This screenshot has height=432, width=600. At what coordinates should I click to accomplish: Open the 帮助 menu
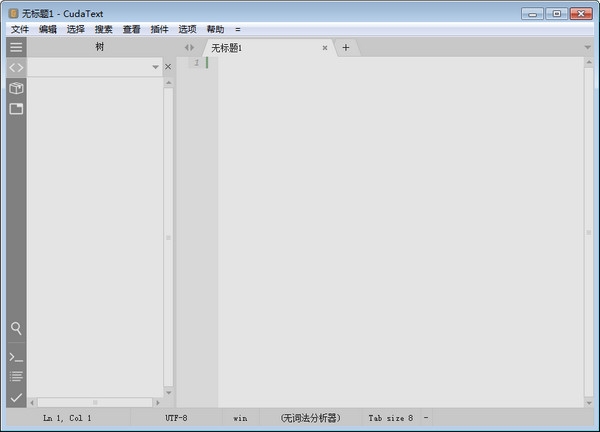coord(215,29)
